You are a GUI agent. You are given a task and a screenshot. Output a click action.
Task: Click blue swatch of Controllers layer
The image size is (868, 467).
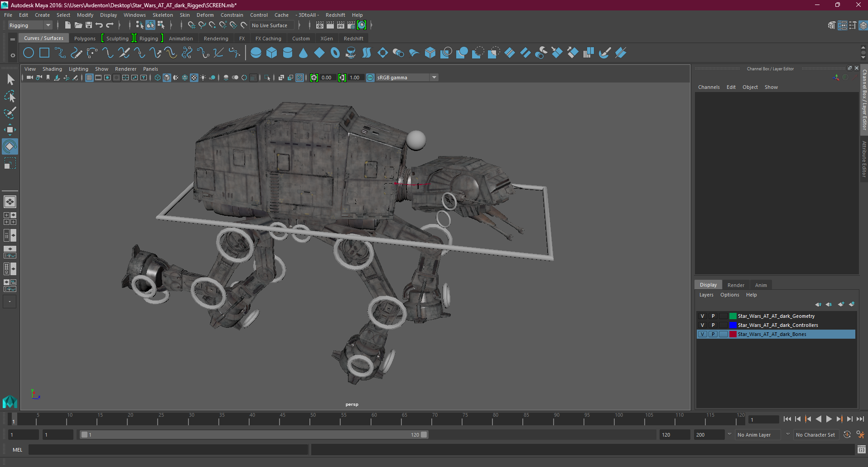733,325
